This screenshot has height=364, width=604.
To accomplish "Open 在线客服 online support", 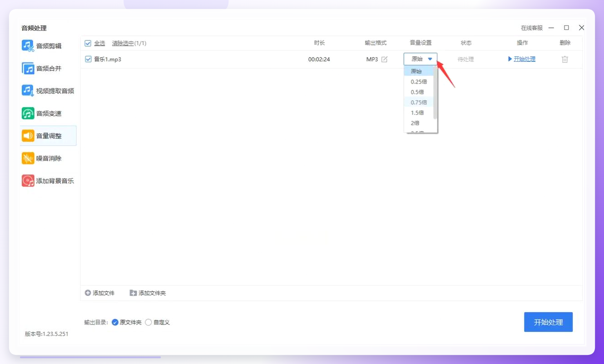I will pyautogui.click(x=532, y=28).
